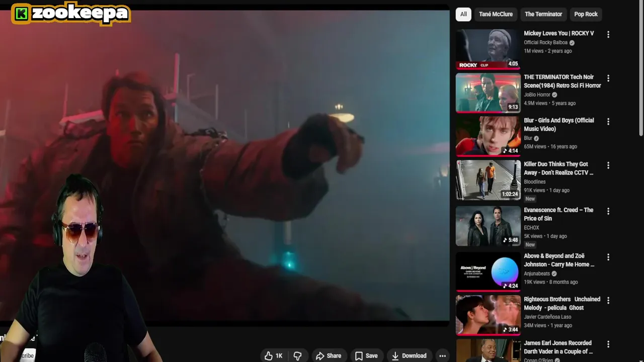The width and height of the screenshot is (644, 362).
Task: Open options menu for Killer Duo video
Action: [608, 165]
